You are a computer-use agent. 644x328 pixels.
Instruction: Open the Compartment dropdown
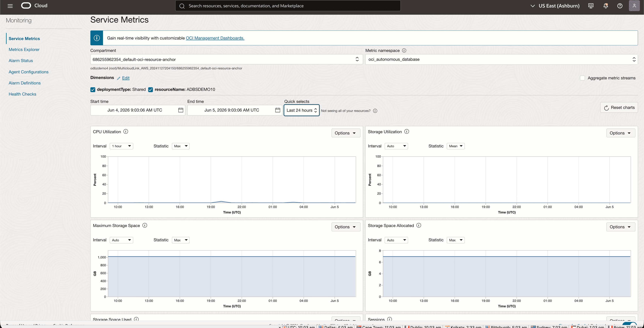pos(227,59)
